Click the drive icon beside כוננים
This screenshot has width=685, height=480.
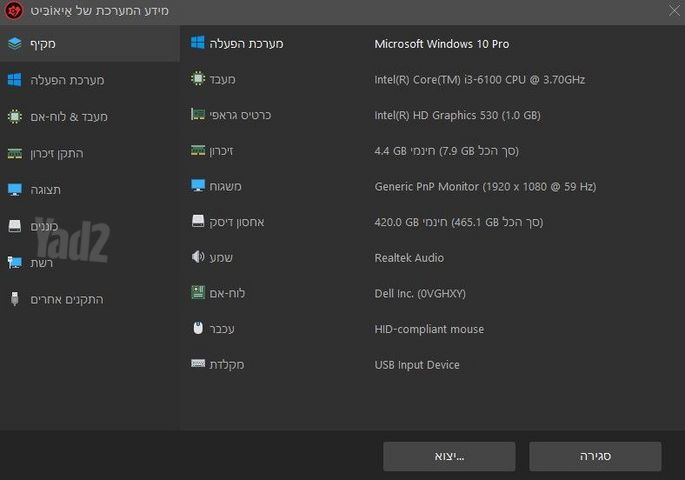pos(14,226)
